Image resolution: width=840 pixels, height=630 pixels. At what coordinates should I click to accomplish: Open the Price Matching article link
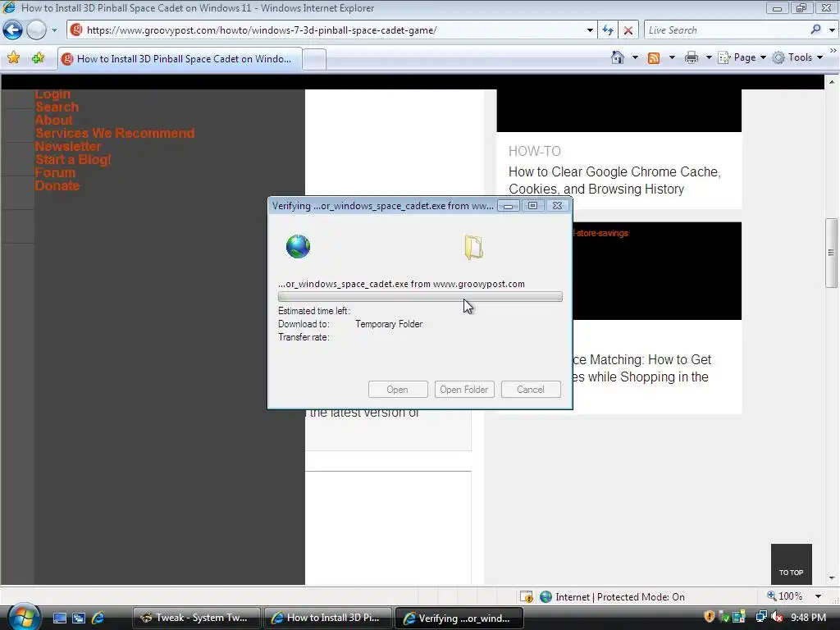(641, 368)
